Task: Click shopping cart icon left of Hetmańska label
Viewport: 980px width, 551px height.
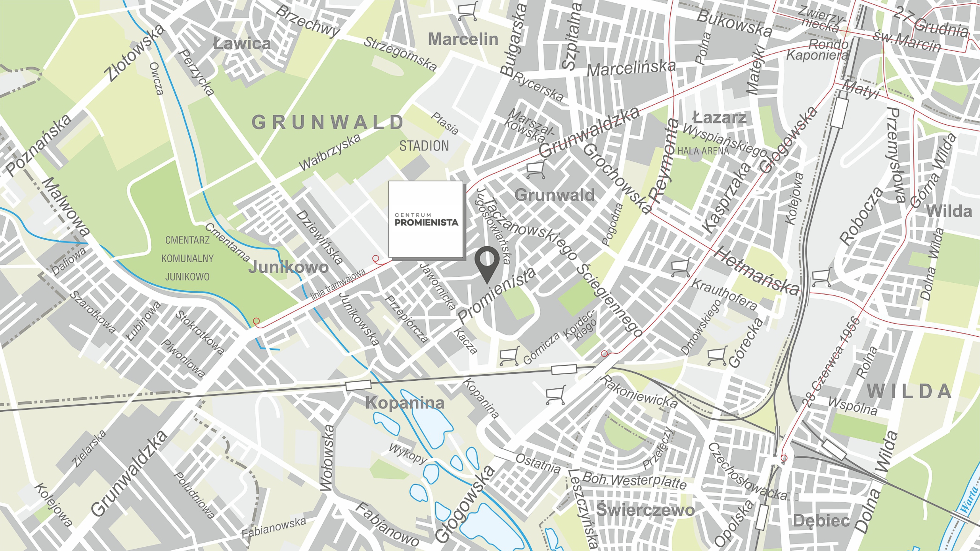Action: click(x=681, y=267)
